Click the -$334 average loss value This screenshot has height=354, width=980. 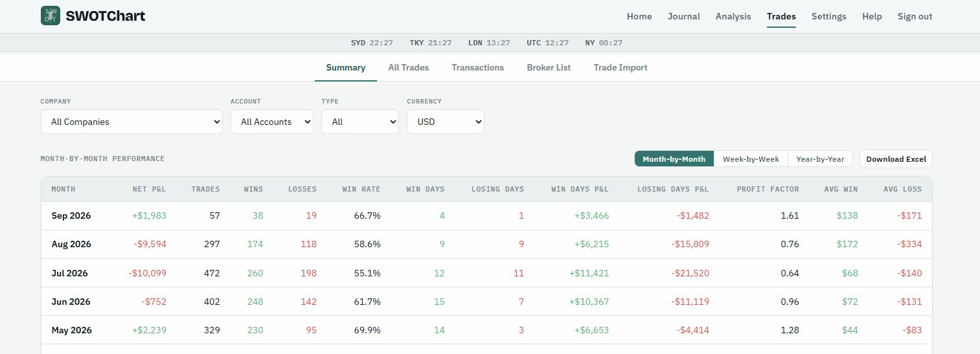909,244
